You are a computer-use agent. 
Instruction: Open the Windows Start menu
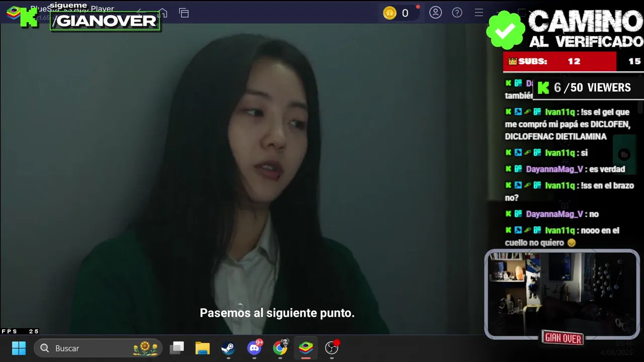click(x=19, y=348)
